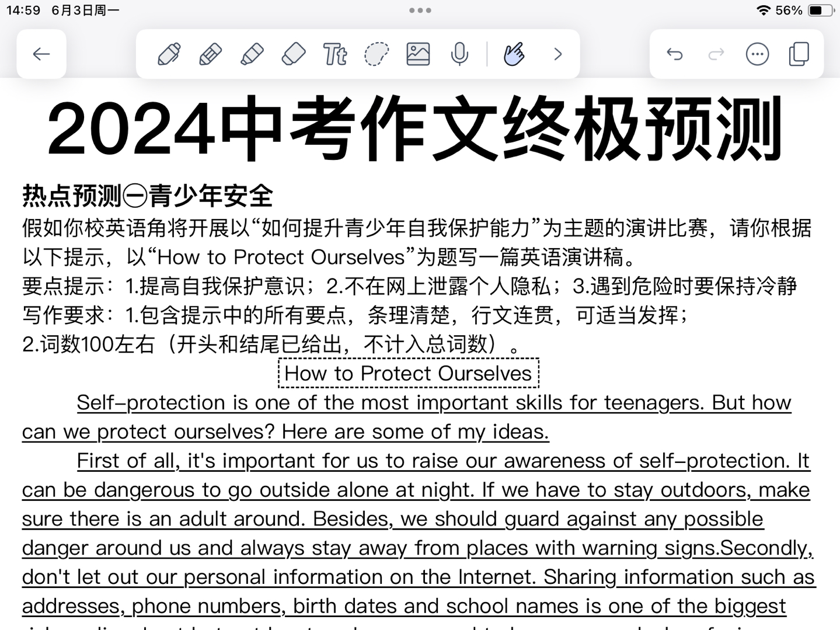Select the pen tool
This screenshot has height=630, width=840.
[x=169, y=54]
